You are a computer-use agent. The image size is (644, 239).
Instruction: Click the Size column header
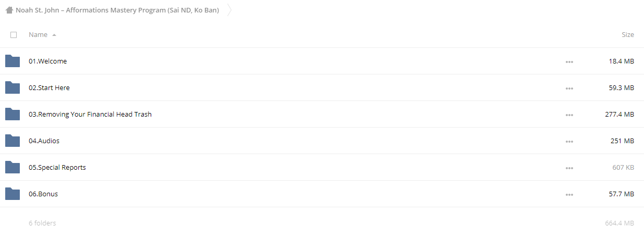628,35
